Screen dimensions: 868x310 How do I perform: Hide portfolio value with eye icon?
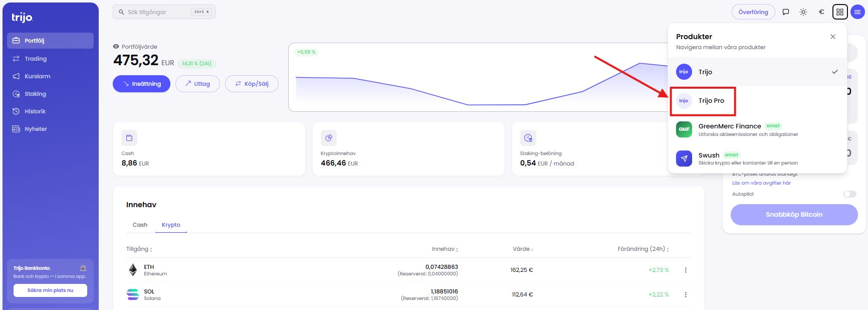point(116,47)
